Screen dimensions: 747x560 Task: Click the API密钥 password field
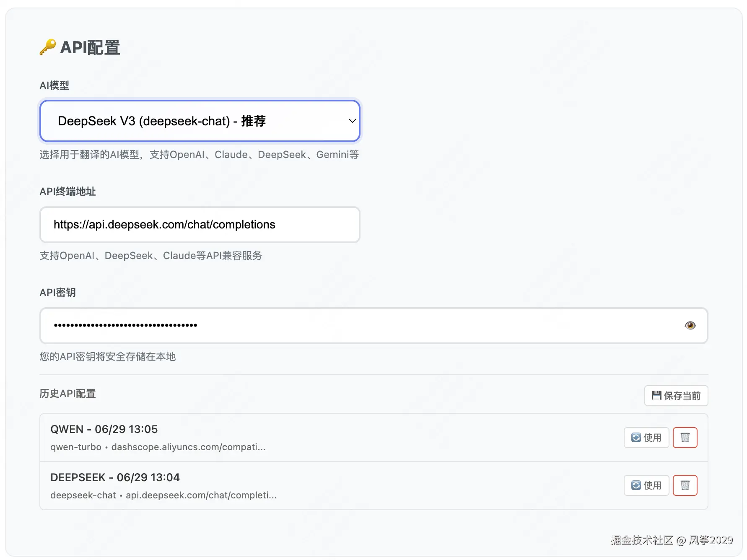374,326
